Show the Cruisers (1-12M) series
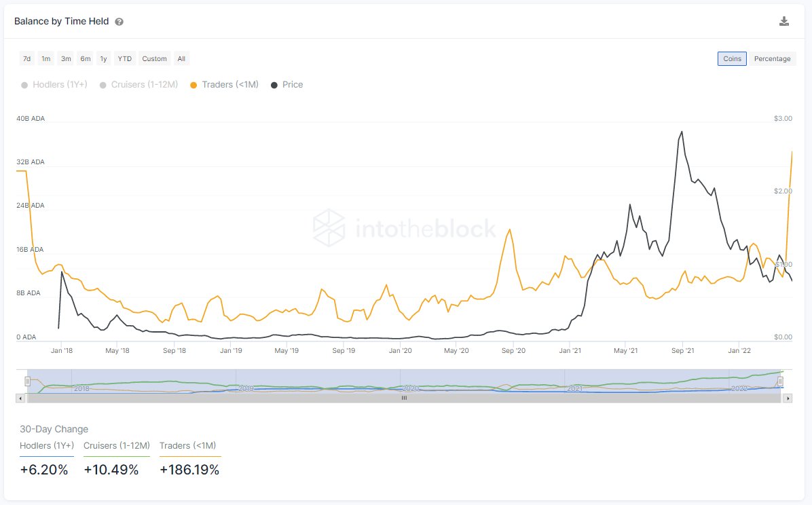Viewport: 812px width, 505px height. coord(138,85)
